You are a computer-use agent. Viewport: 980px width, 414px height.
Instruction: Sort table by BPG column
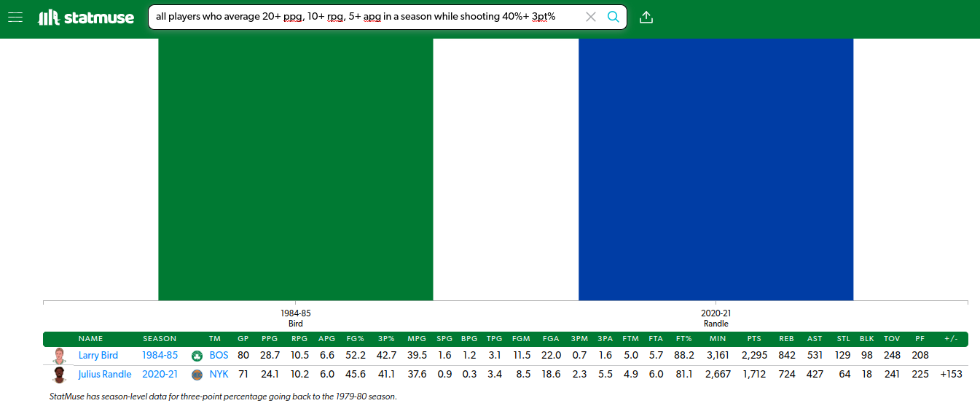pyautogui.click(x=469, y=339)
